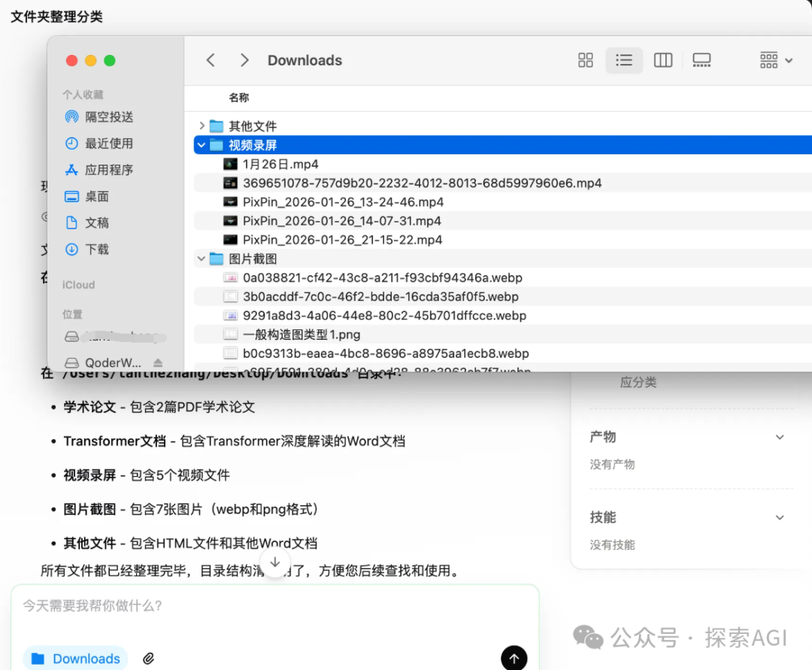This screenshot has height=670, width=812.
Task: Collapse the 技能 section
Action: [780, 517]
